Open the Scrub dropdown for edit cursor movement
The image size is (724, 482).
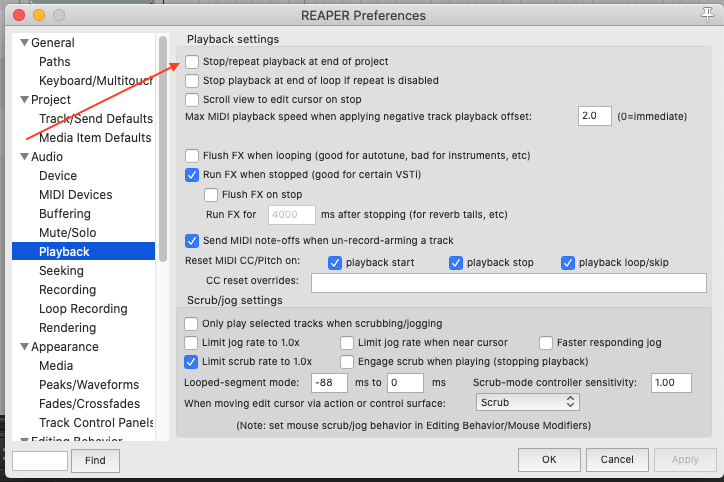(528, 402)
